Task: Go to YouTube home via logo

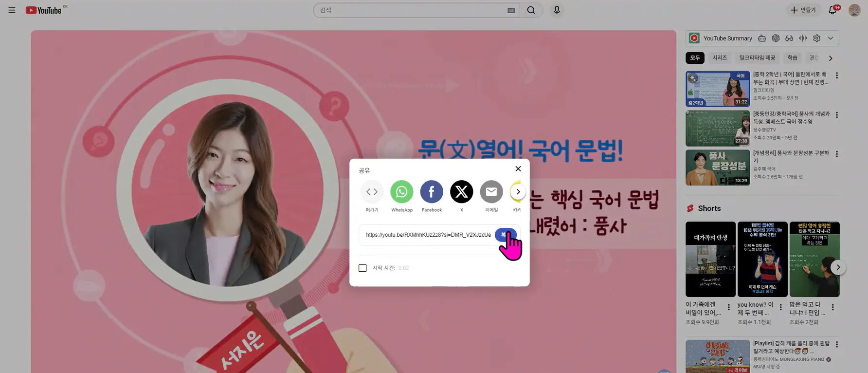Action: pos(44,10)
